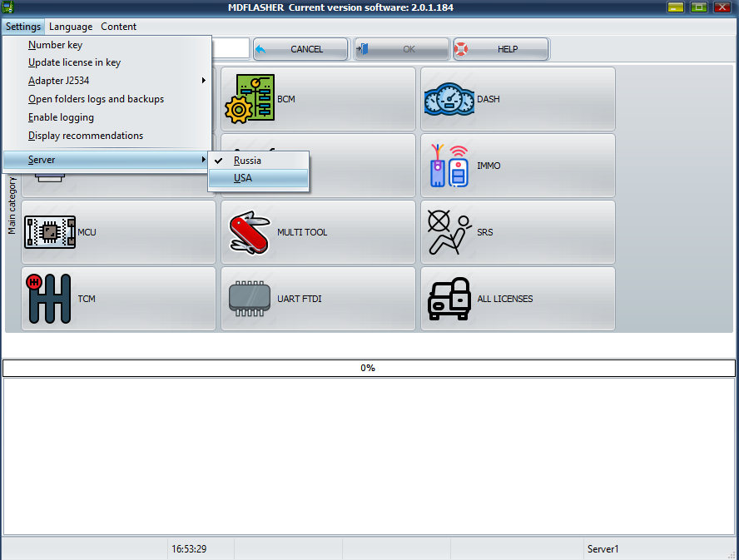Close the MDFLASHER window
The image size is (739, 560).
click(x=722, y=7)
